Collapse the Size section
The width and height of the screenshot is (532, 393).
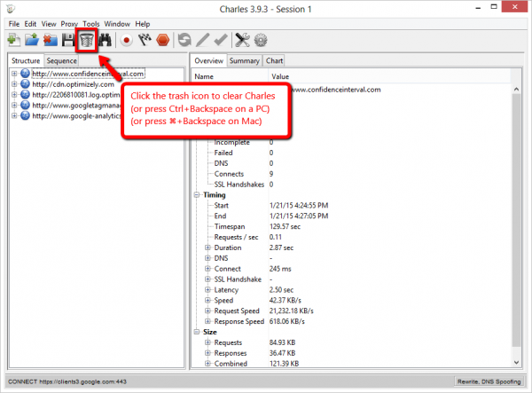click(197, 332)
